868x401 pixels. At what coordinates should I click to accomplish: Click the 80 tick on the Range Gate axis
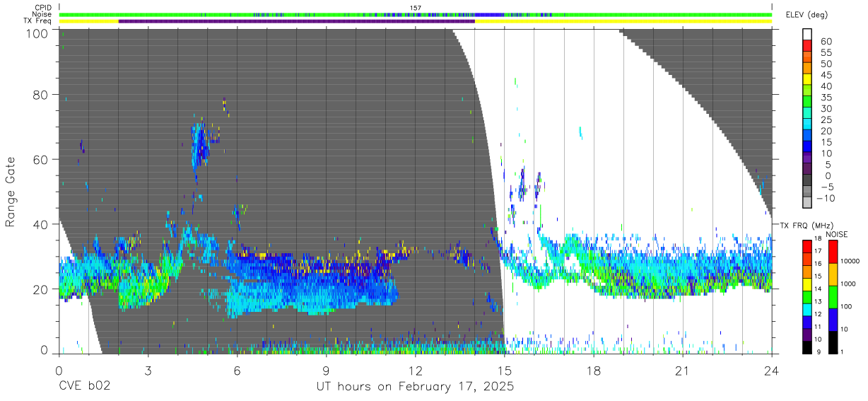[x=40, y=95]
